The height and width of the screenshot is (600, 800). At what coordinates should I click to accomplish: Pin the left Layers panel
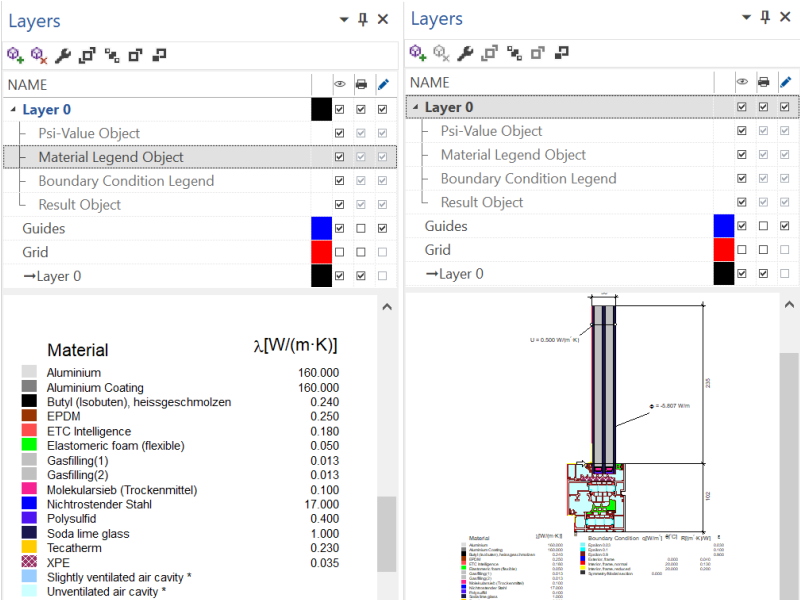(x=363, y=20)
